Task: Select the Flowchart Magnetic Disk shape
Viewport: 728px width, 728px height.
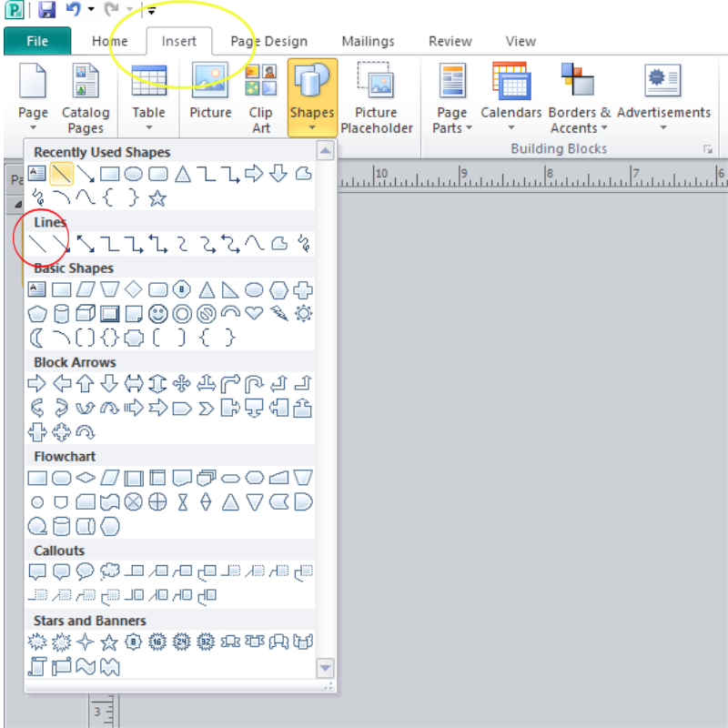Action: click(61, 527)
